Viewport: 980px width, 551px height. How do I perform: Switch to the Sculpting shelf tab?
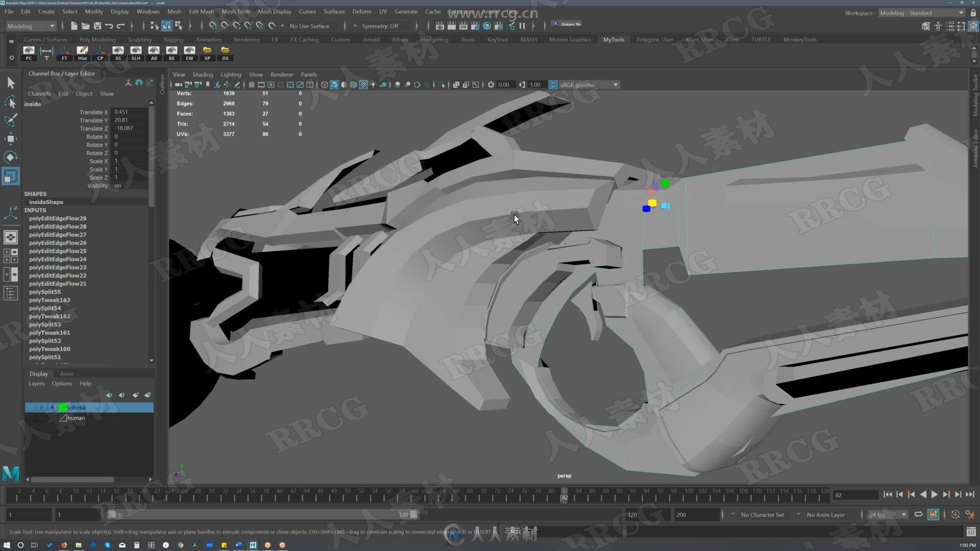point(139,39)
